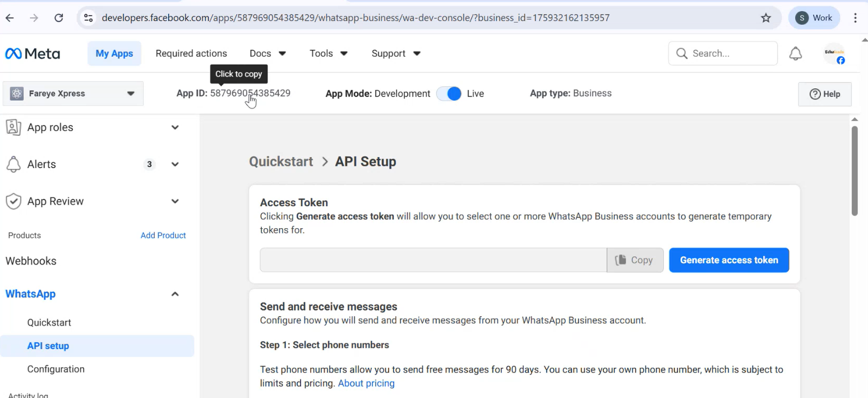Viewport: 868px width, 398px height.
Task: Collapse the WhatsApp section
Action: (174, 294)
